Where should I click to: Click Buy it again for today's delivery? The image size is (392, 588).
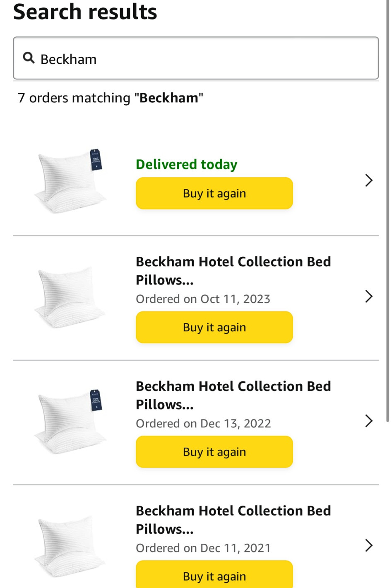click(x=214, y=193)
